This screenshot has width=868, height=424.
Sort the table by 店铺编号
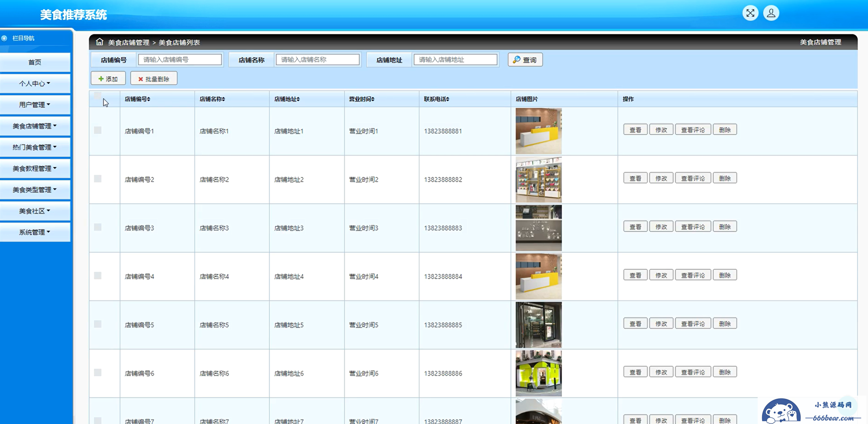click(x=137, y=99)
